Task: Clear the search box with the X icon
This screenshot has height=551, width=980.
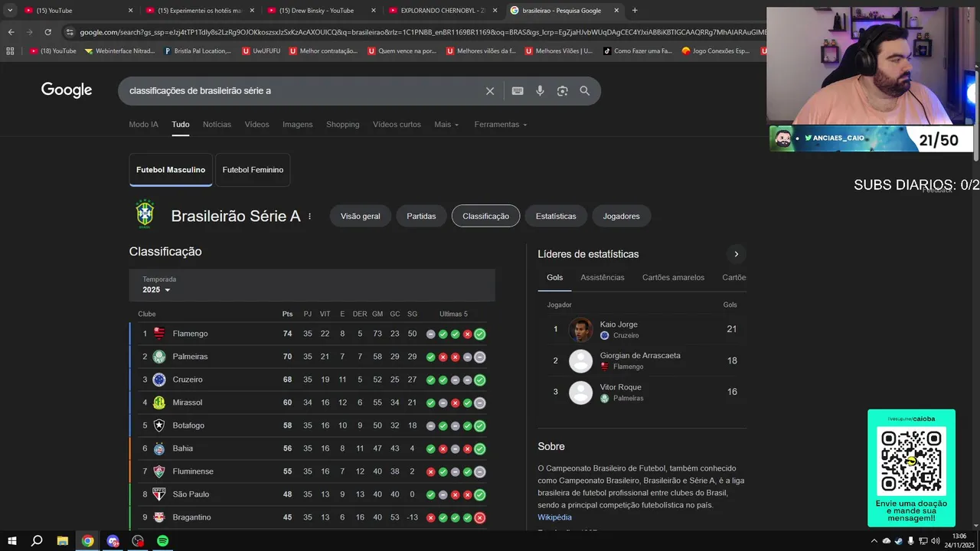Action: [x=490, y=91]
